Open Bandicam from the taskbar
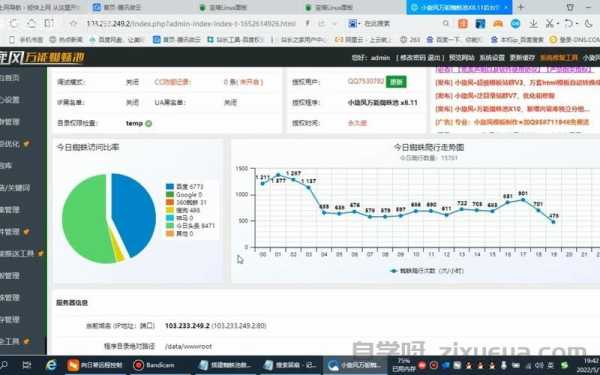The image size is (600, 375). tap(154, 365)
